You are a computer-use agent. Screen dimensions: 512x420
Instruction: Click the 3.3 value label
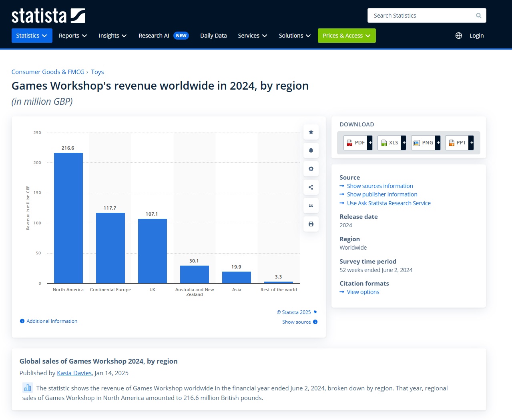click(279, 277)
